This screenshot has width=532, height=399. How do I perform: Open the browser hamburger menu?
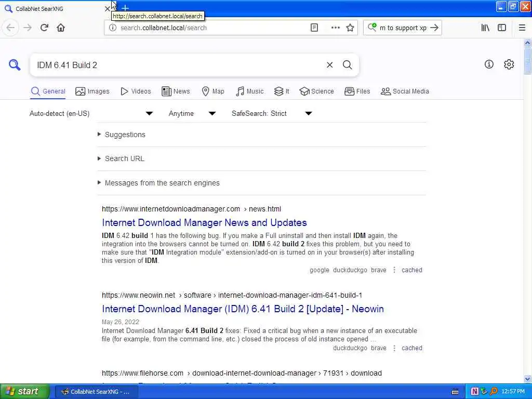pyautogui.click(x=522, y=28)
